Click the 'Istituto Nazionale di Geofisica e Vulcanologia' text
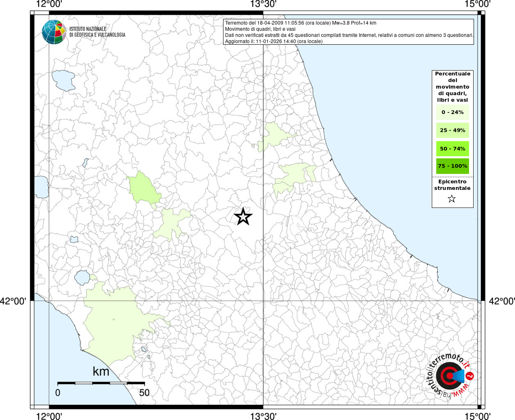 point(97,32)
